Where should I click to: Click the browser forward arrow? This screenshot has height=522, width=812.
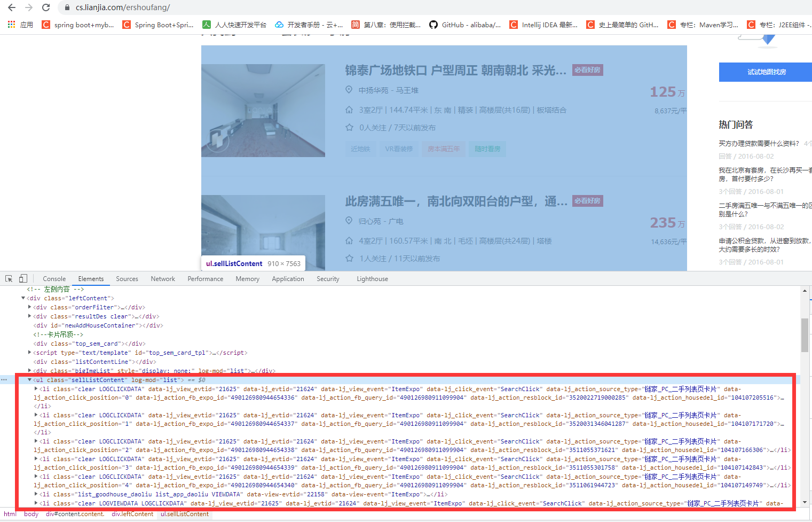(29, 7)
